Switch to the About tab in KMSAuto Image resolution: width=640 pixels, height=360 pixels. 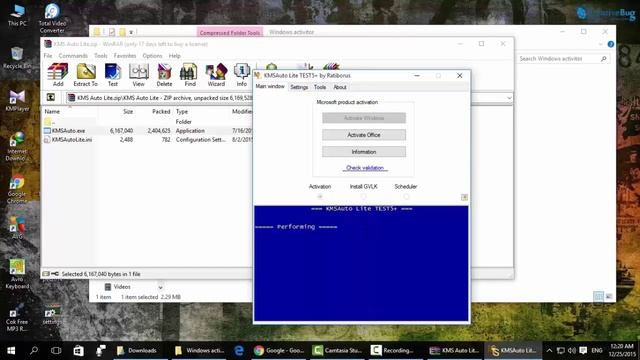click(340, 87)
